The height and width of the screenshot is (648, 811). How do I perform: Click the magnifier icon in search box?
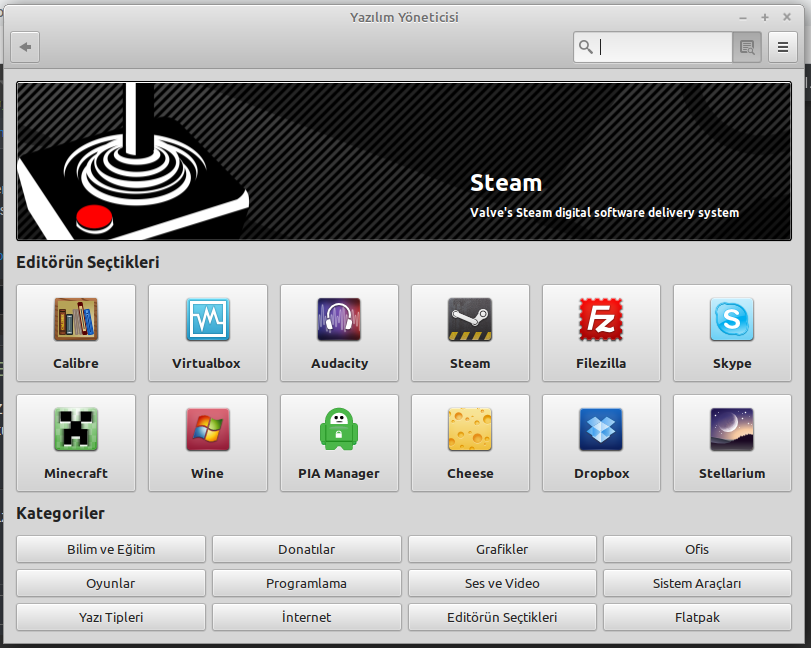585,47
